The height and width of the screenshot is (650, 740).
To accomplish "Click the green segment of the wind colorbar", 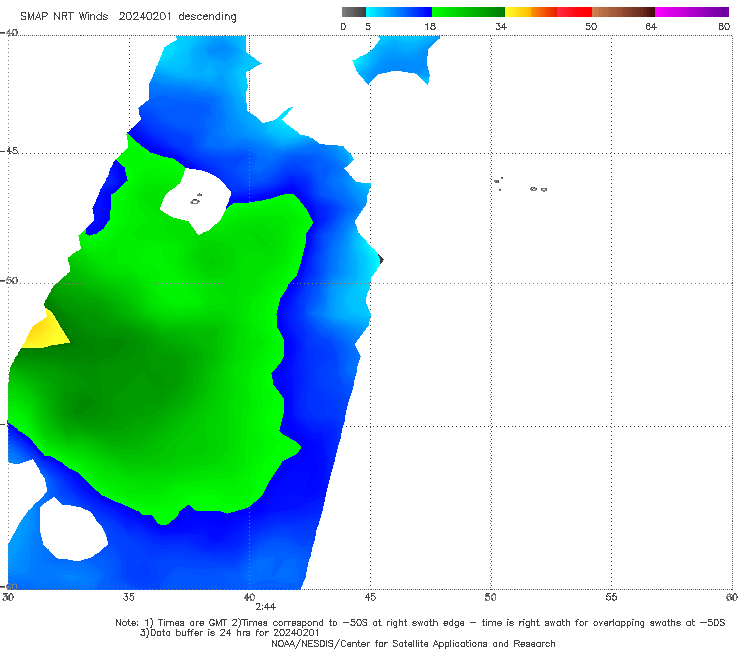I will click(x=468, y=12).
